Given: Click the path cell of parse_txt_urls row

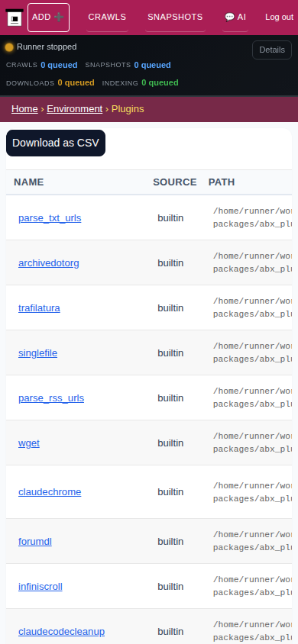Looking at the screenshot, I should click(x=252, y=217).
